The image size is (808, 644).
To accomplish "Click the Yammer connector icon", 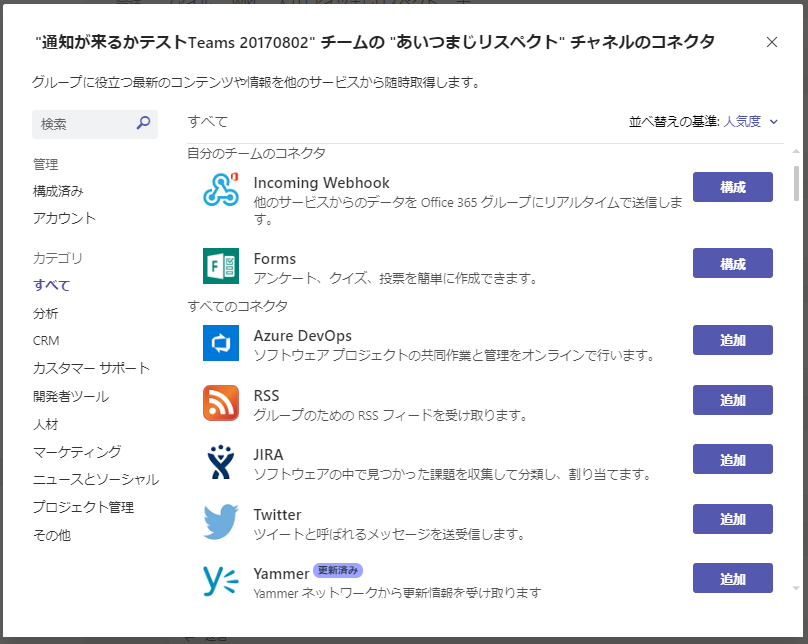I will (221, 581).
